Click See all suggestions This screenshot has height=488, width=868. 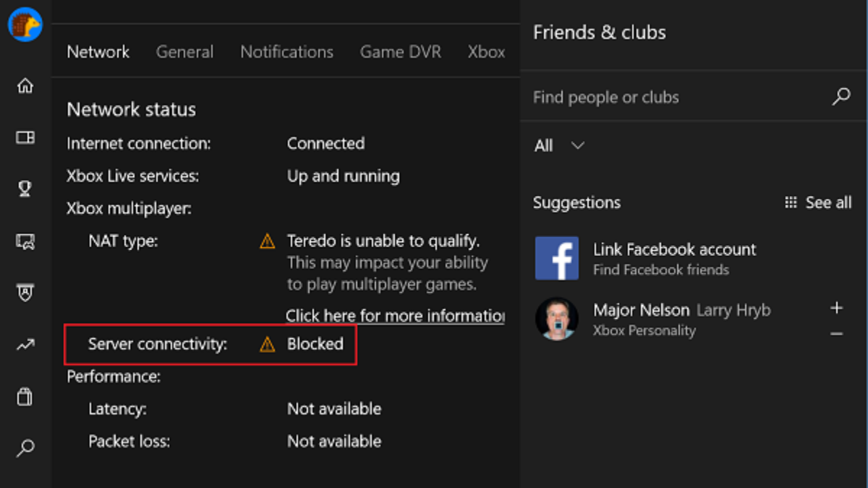click(818, 202)
